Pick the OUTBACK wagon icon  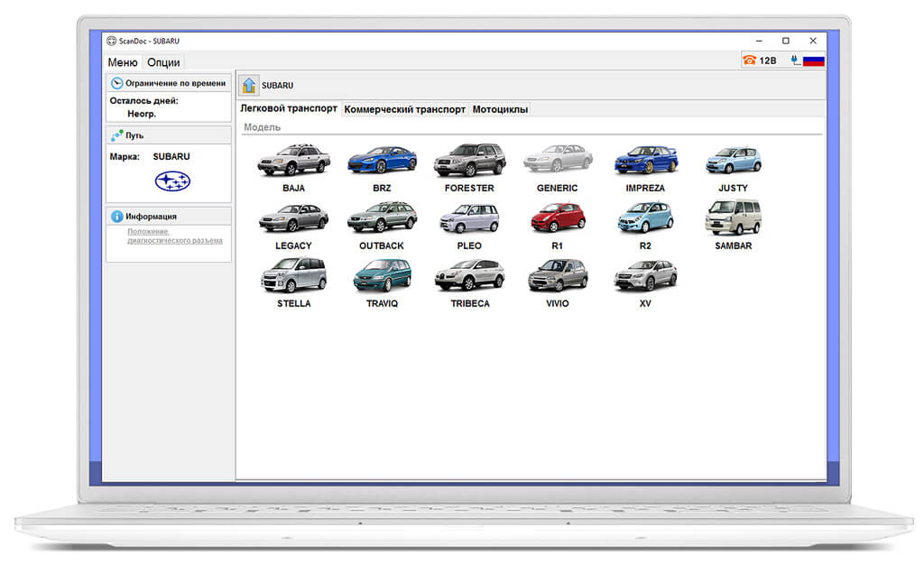point(382,218)
